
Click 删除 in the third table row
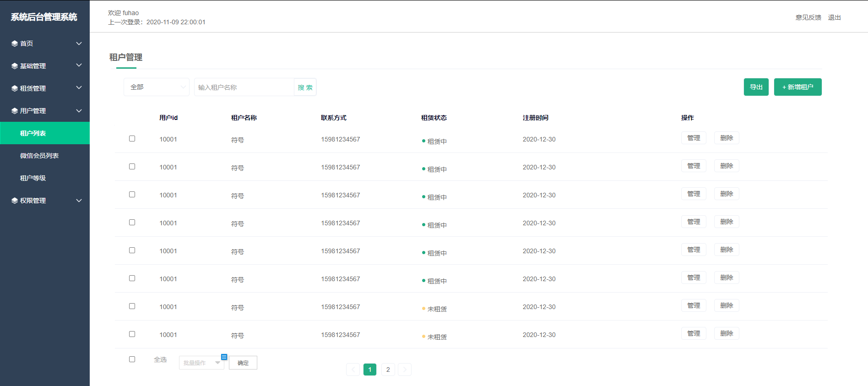click(727, 194)
